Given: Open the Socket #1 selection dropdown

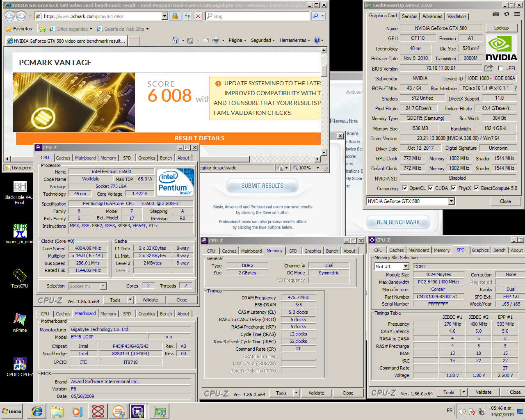Looking at the screenshot, I should [x=103, y=286].
